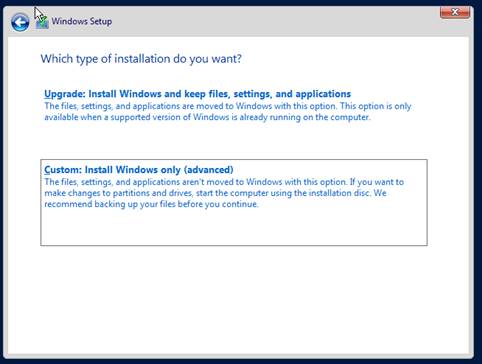Image resolution: width=482 pixels, height=364 pixels.
Task: Choose Upgrade: Install Windows and keep files
Action: 197,94
